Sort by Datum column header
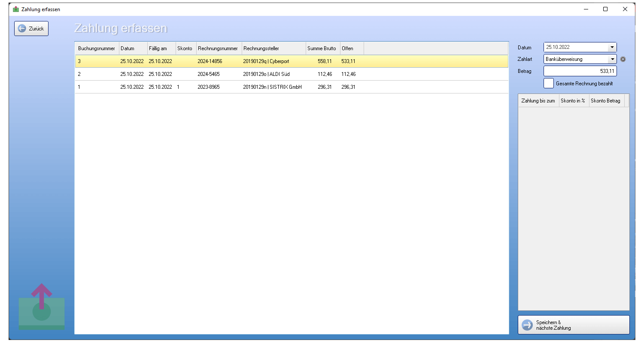Screen dimensions: 644x343 point(133,48)
